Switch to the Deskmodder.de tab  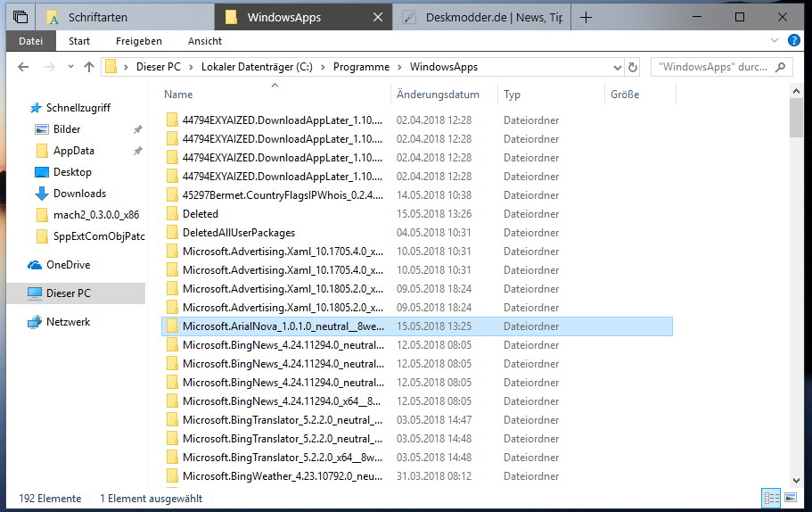pos(481,17)
